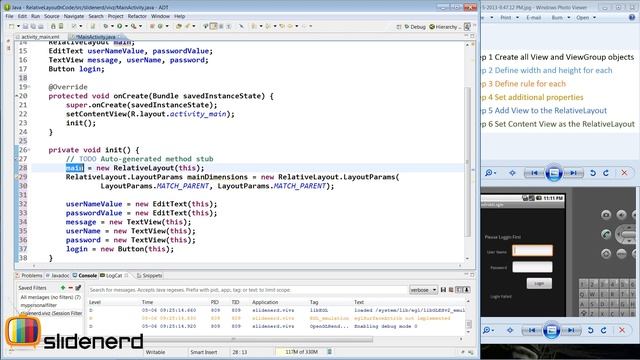Image resolution: width=640 pixels, height=360 pixels.
Task: Click the green Run button icon
Action: click(120, 26)
